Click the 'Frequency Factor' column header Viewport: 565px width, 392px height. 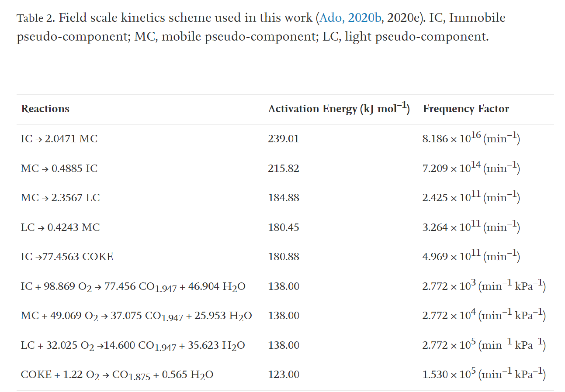pyautogui.click(x=466, y=109)
